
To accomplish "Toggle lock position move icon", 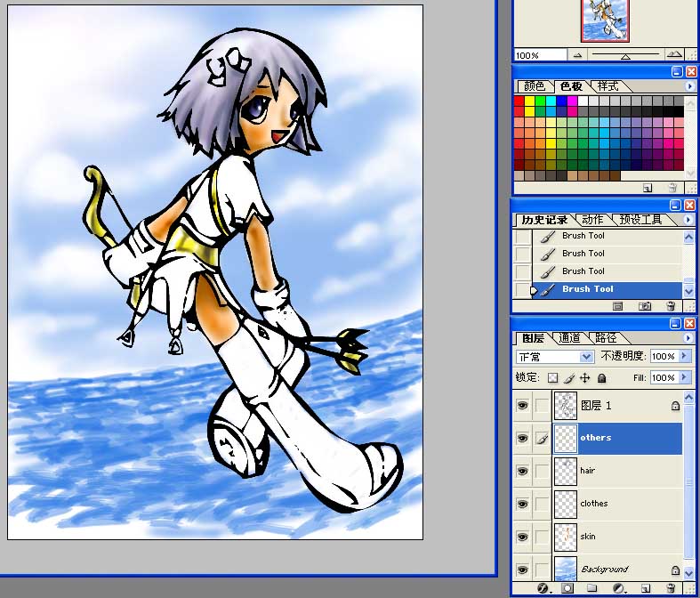I will click(585, 378).
